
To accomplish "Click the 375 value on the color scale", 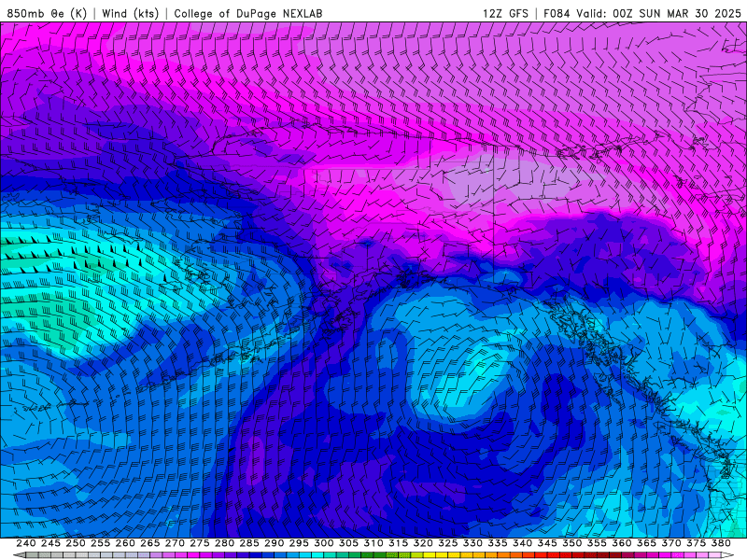I will [x=696, y=543].
